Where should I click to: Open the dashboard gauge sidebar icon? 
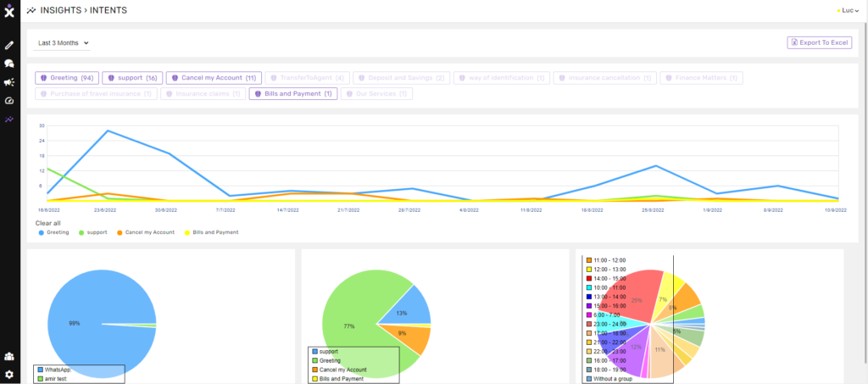pos(8,101)
